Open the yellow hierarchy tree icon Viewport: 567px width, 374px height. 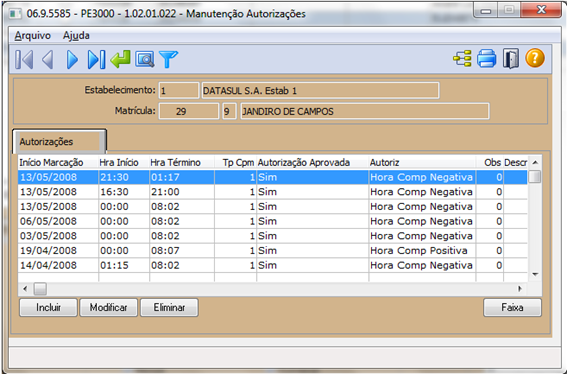[x=462, y=59]
